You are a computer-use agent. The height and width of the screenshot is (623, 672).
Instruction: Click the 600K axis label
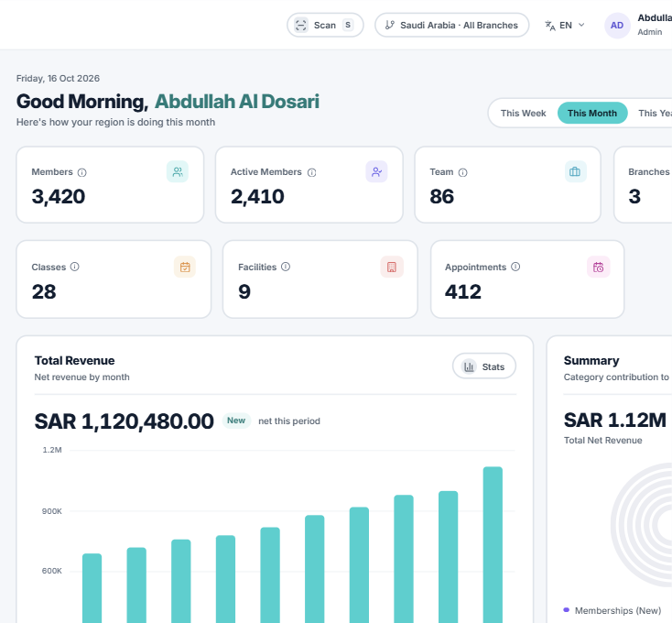pos(52,571)
